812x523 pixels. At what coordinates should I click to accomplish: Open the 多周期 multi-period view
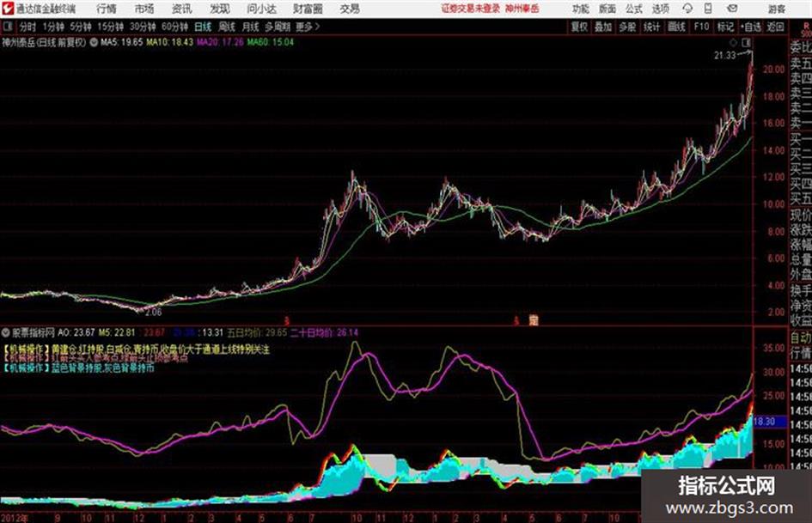(278, 27)
